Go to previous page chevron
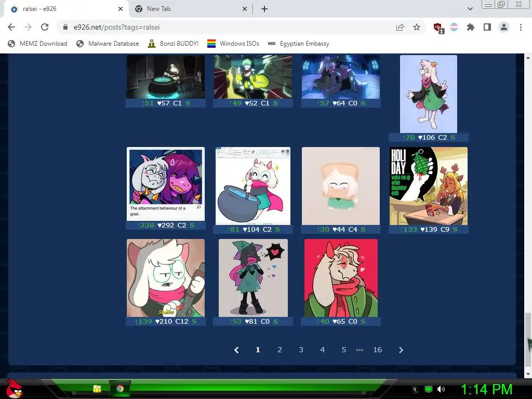The height and width of the screenshot is (399, 532). [236, 350]
